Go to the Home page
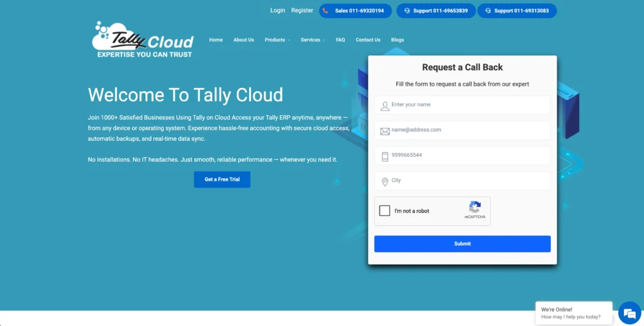The width and height of the screenshot is (644, 326). 216,40
